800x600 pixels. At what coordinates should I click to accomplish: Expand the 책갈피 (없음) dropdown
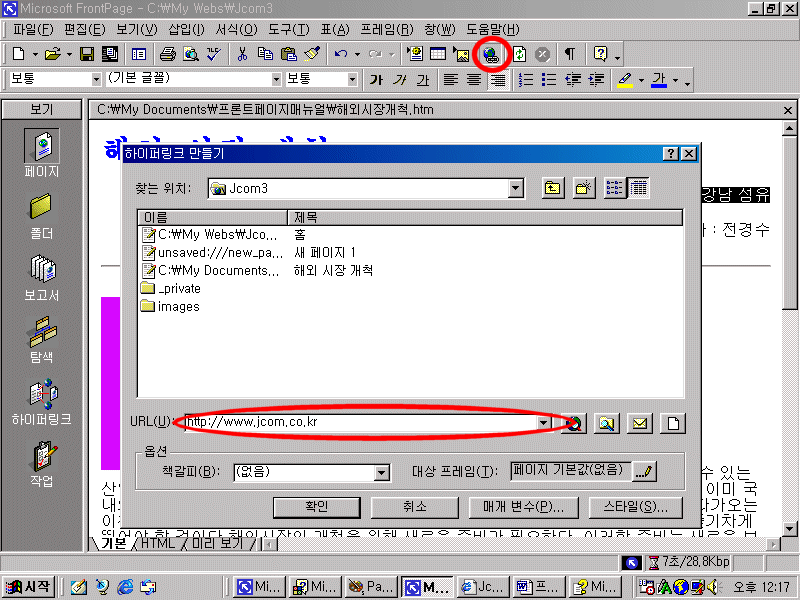(x=382, y=472)
